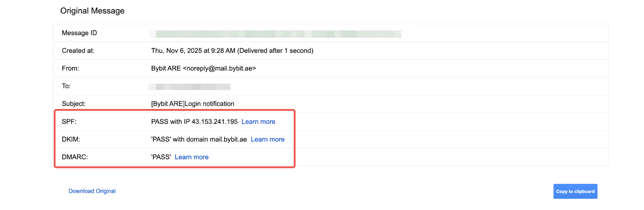This screenshot has height=210, width=644.
Task: Click the Original Message heading
Action: coord(92,11)
